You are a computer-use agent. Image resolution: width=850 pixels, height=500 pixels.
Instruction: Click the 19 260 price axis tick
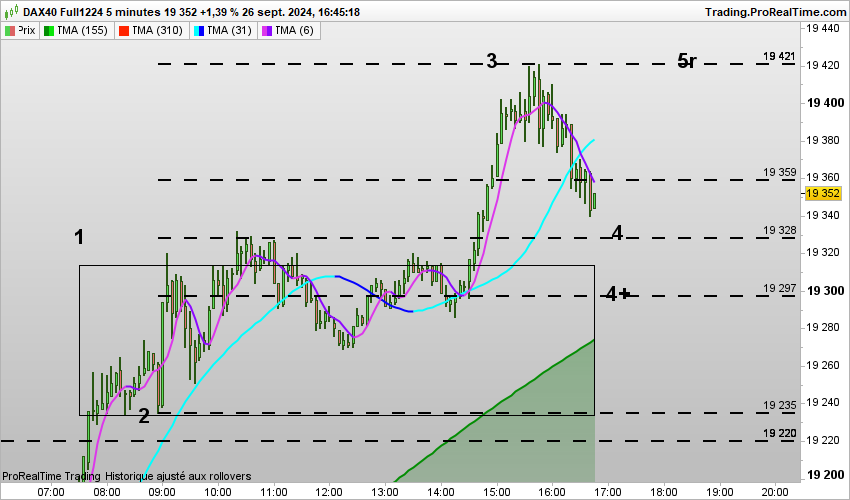pos(823,365)
